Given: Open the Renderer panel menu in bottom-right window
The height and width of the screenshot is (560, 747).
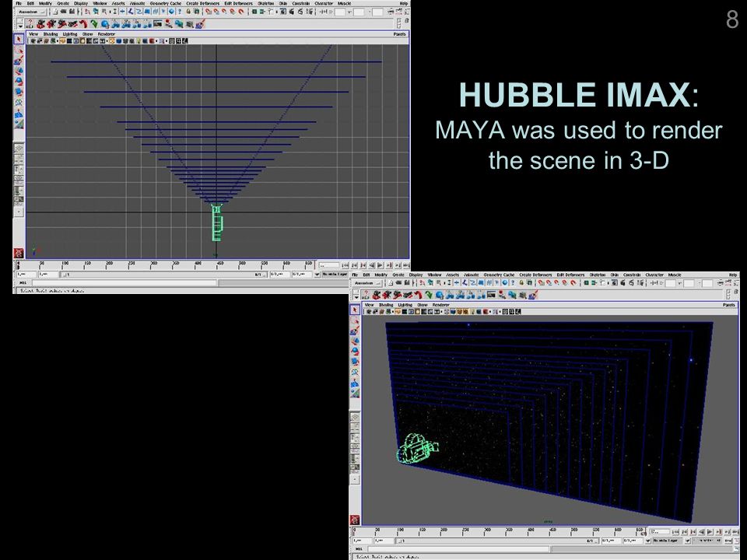Looking at the screenshot, I should (440, 305).
